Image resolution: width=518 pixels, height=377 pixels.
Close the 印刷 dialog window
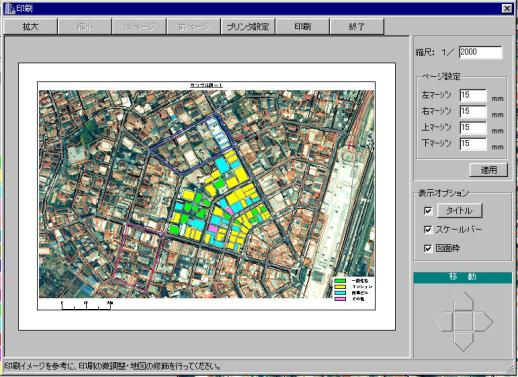(x=507, y=8)
